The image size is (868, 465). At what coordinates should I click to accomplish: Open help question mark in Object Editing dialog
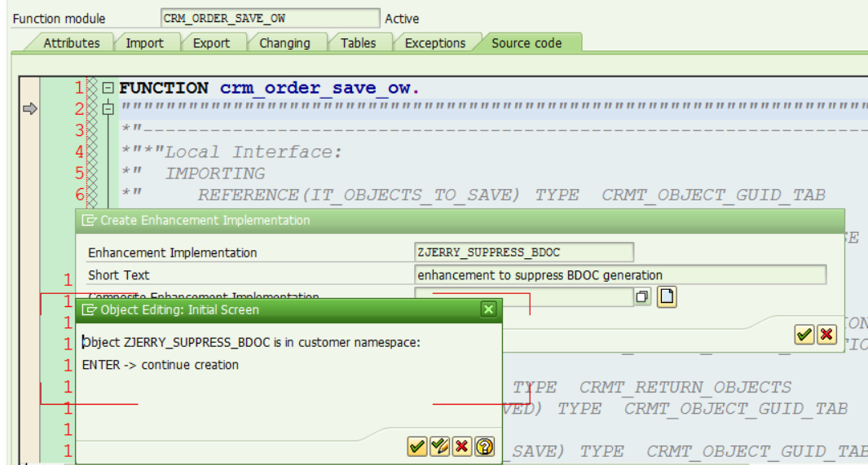[x=484, y=446]
